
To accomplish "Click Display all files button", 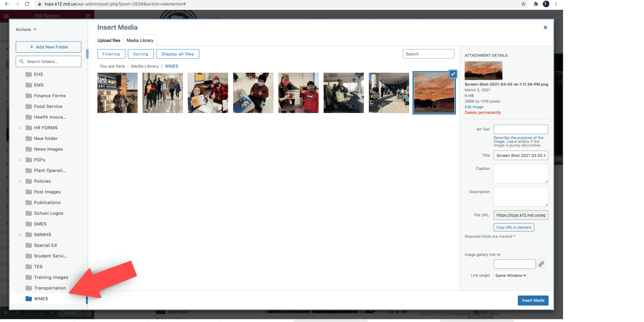I will pyautogui.click(x=178, y=54).
